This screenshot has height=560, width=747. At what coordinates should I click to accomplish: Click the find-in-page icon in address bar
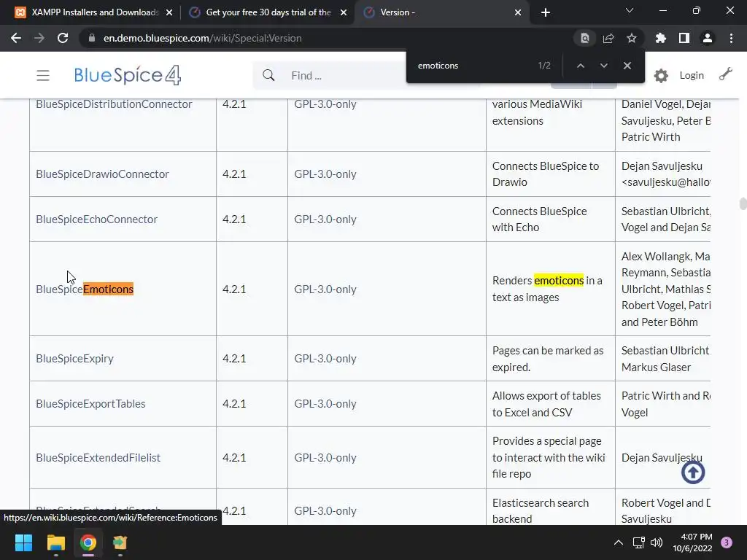coord(585,38)
